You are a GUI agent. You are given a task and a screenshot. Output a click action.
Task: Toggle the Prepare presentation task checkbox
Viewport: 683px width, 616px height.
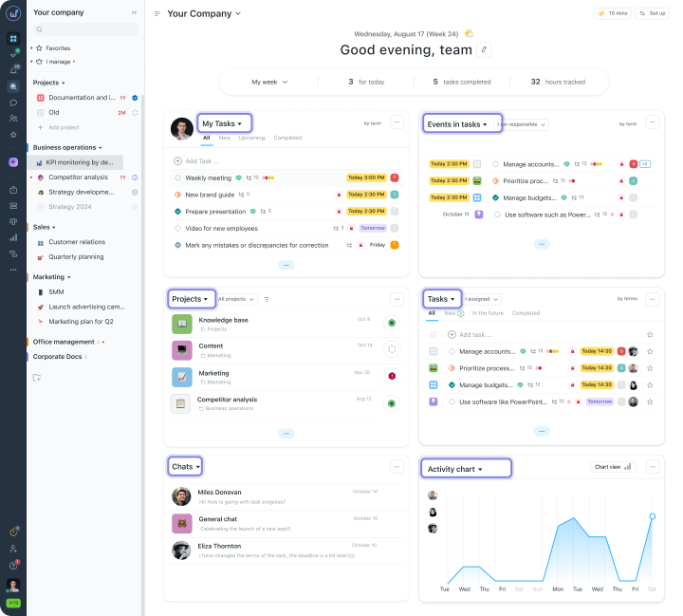pyautogui.click(x=177, y=212)
